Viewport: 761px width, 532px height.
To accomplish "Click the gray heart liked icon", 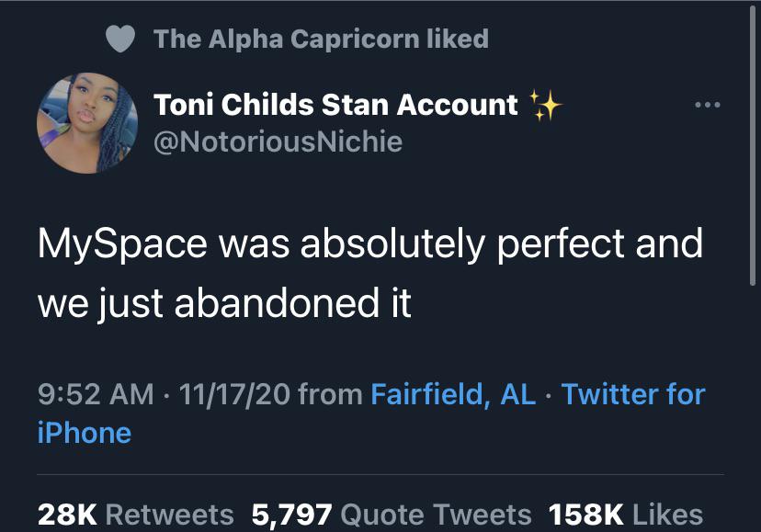I will (120, 40).
